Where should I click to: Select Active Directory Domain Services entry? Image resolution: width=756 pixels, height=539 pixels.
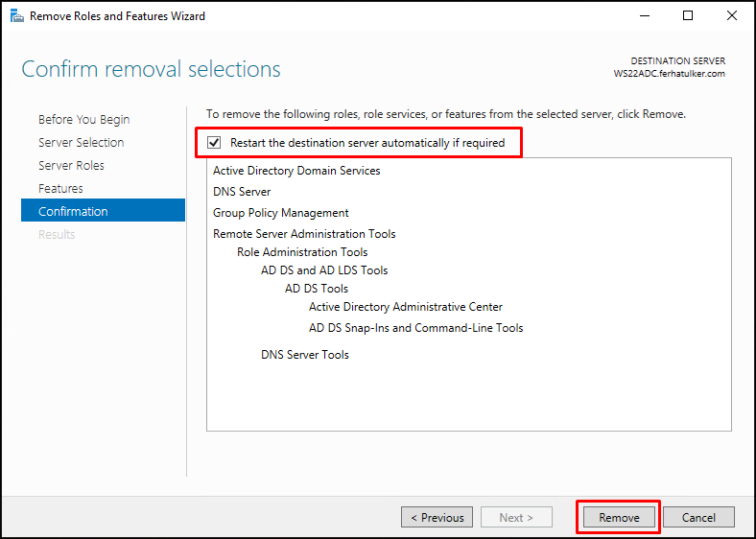click(296, 171)
